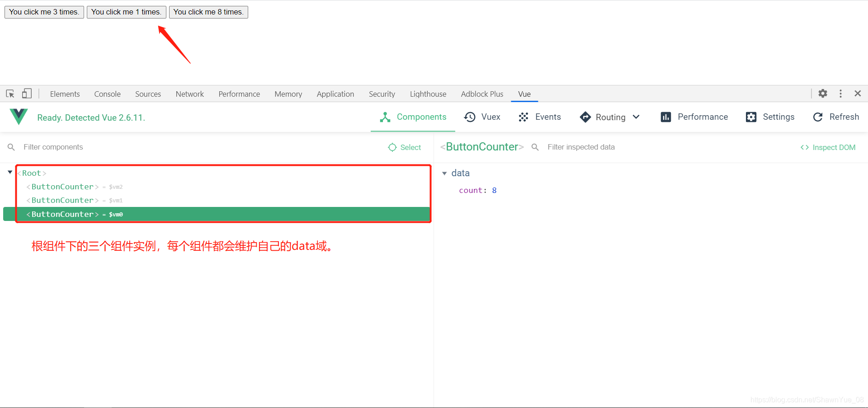This screenshot has width=868, height=408.
Task: Click the 'You click me 8 times.' button
Action: 208,12
